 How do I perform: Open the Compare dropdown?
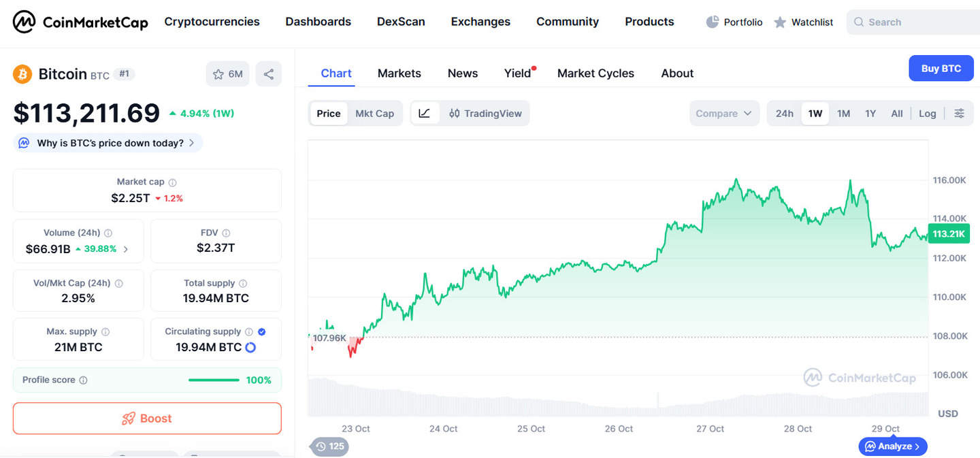723,114
